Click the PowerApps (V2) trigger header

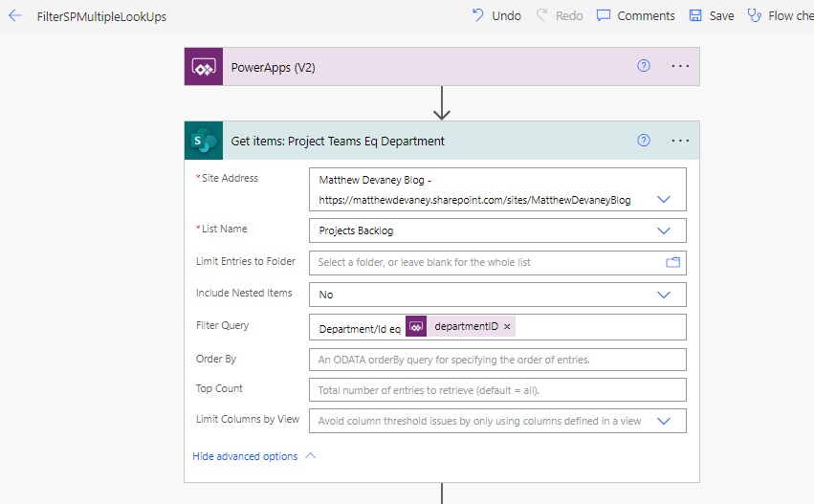coord(442,66)
